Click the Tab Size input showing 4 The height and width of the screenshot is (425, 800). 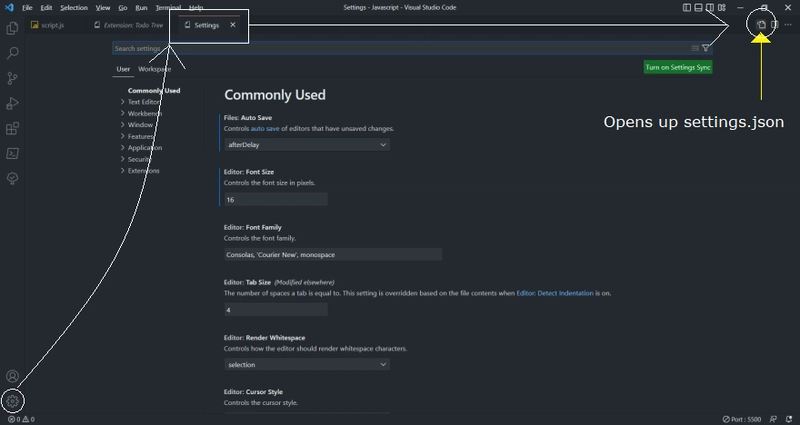[x=276, y=310]
